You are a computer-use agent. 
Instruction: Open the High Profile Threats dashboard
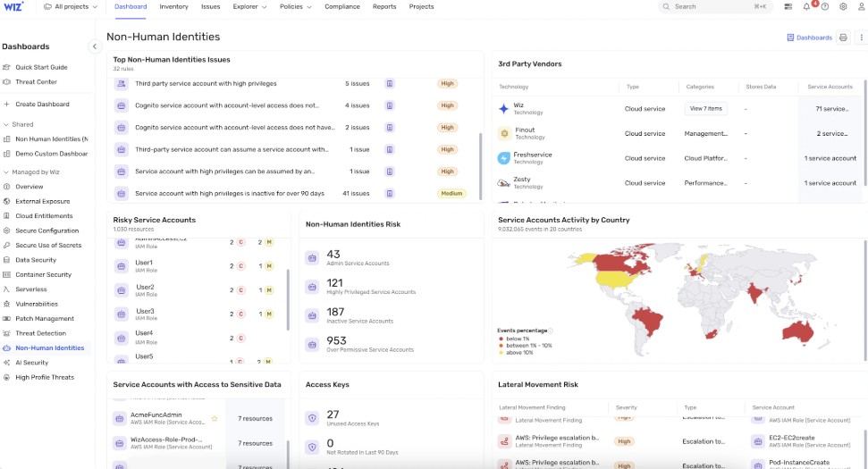(45, 378)
